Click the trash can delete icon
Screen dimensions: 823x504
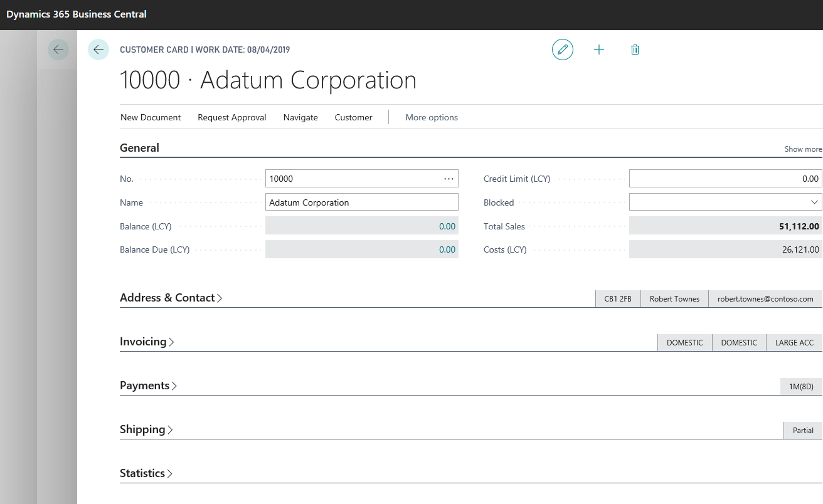[x=635, y=50]
